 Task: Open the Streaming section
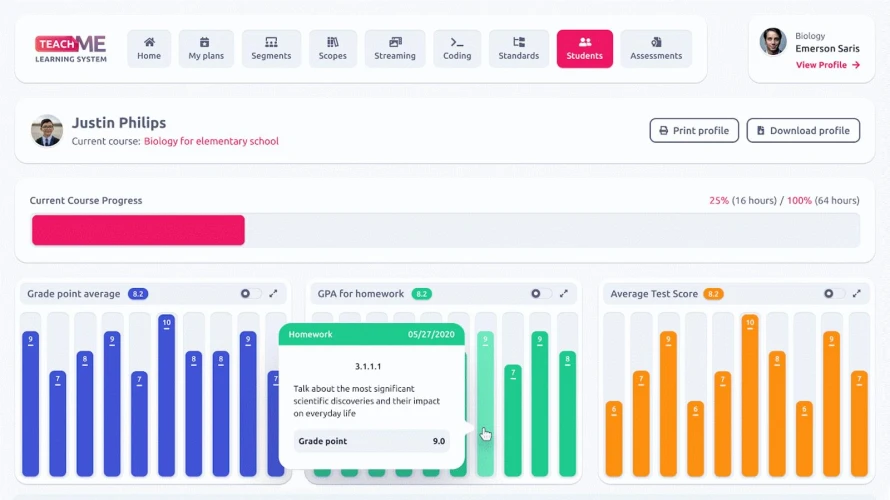[x=395, y=49]
